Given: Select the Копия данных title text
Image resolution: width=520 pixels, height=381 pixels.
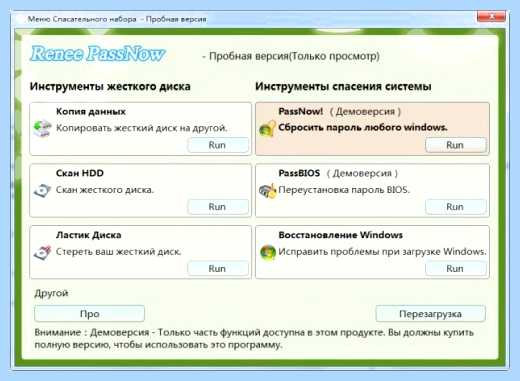Looking at the screenshot, I should [x=91, y=111].
